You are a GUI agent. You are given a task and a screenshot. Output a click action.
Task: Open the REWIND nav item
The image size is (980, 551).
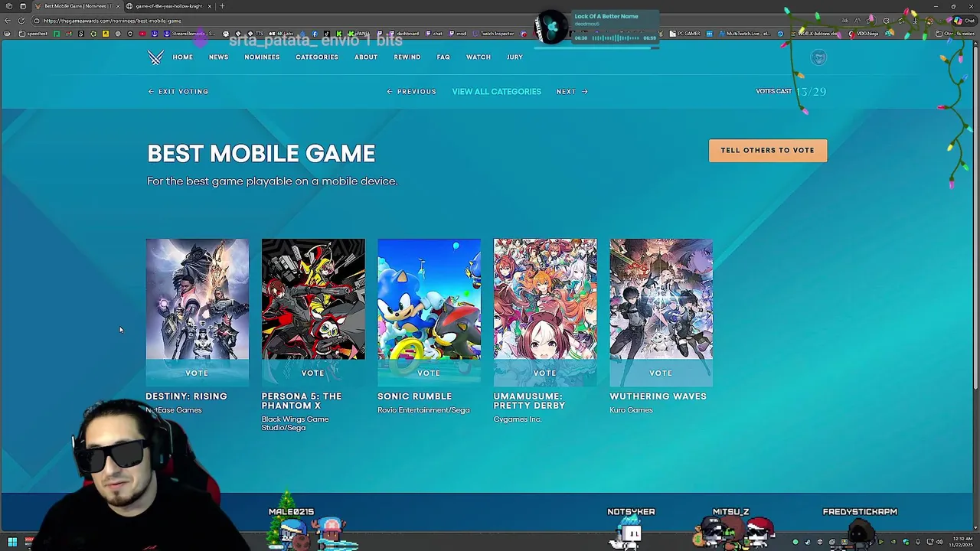(x=407, y=57)
